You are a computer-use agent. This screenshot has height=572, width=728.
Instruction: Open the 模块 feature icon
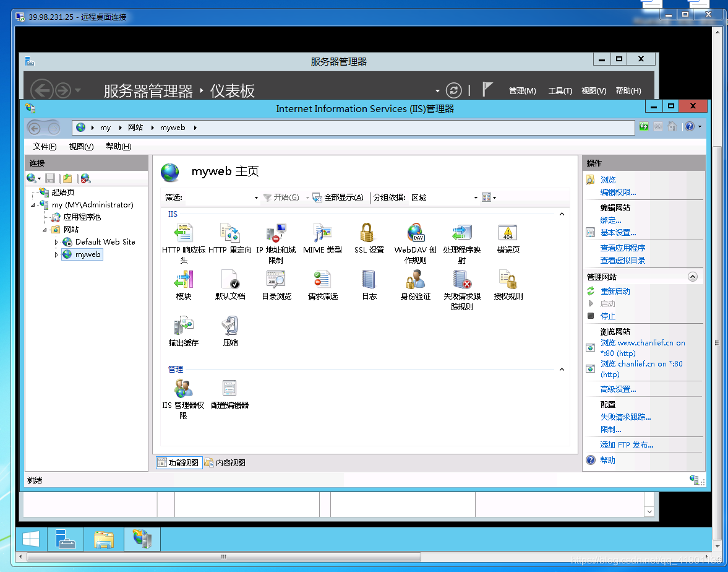click(184, 279)
